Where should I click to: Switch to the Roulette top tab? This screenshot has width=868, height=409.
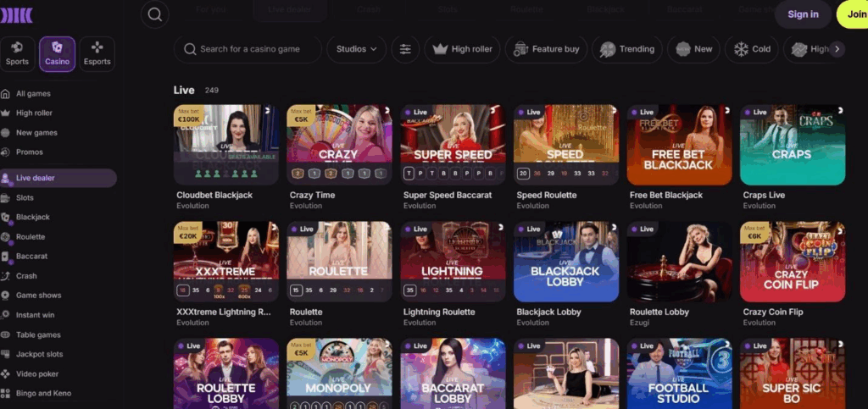(526, 10)
